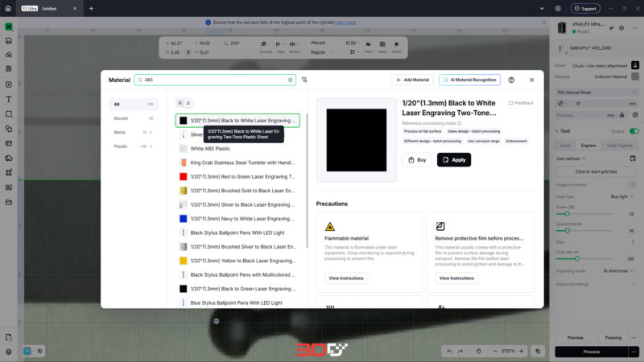The width and height of the screenshot is (644, 362).
Task: Click the Add Material button
Action: point(412,80)
